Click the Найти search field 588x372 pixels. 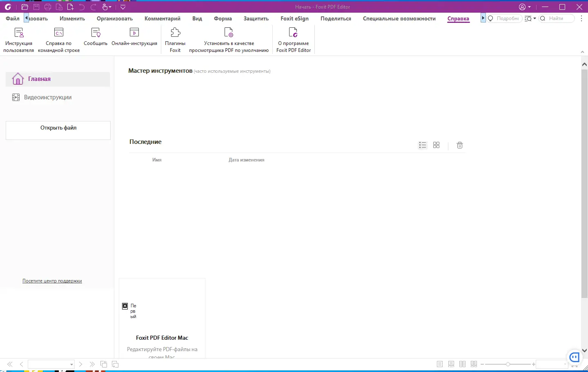coord(557,18)
